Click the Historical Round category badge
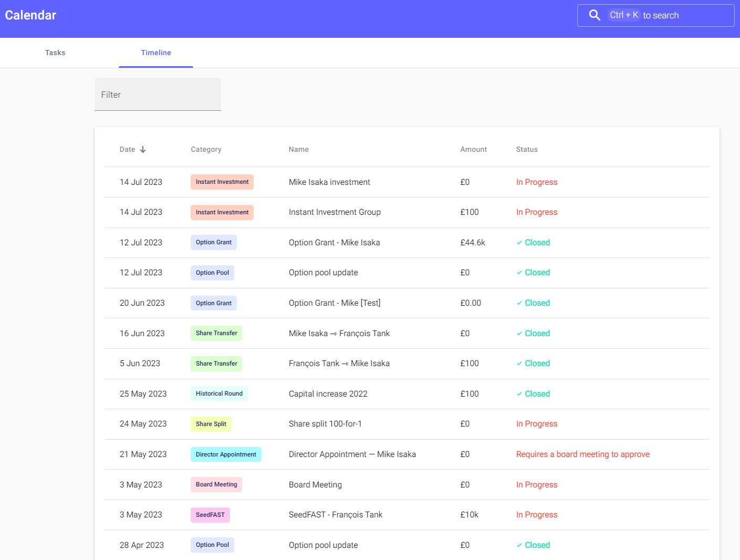 (219, 393)
